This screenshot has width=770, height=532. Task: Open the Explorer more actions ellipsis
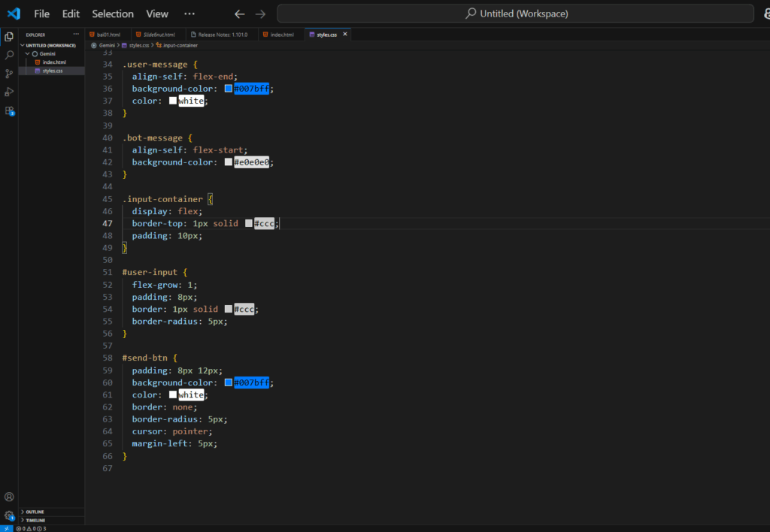[x=76, y=35]
